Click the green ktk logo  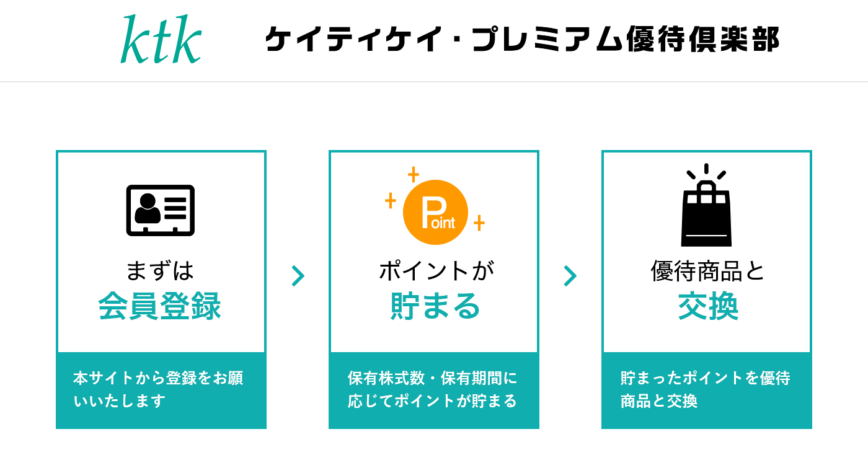(161, 40)
